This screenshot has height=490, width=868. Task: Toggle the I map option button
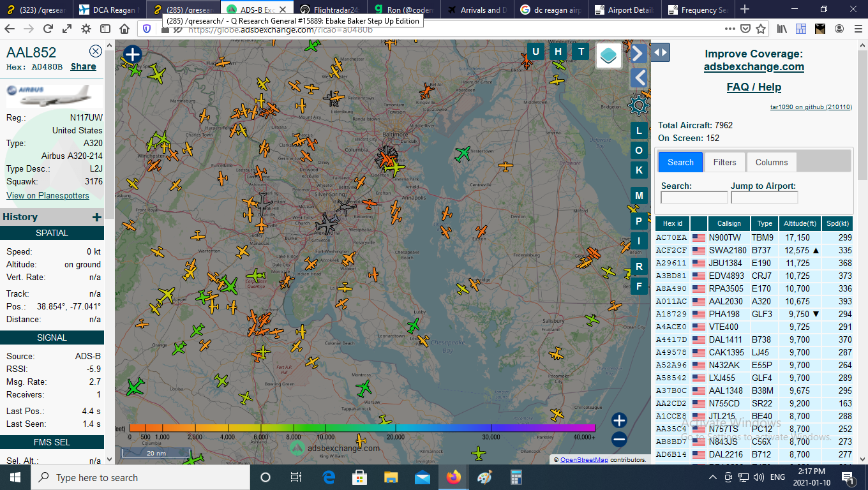tap(639, 240)
